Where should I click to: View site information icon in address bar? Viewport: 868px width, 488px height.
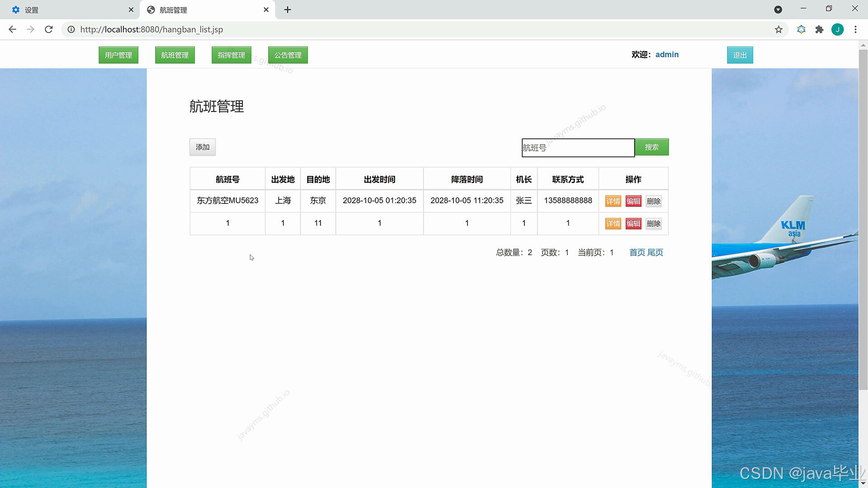click(x=71, y=29)
